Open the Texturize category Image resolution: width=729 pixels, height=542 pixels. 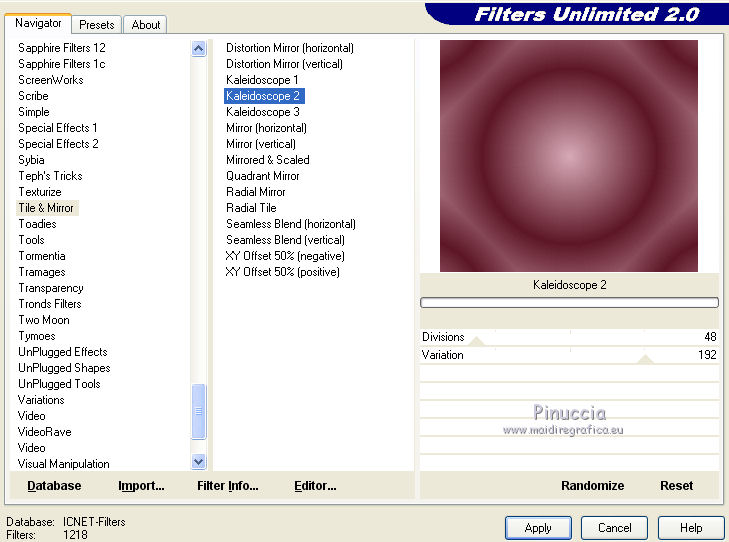(x=40, y=192)
